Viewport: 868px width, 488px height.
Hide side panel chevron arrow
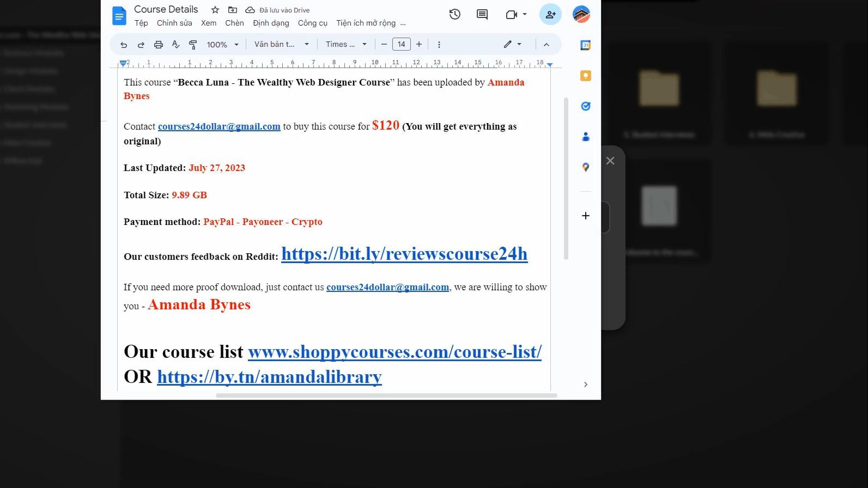click(586, 385)
